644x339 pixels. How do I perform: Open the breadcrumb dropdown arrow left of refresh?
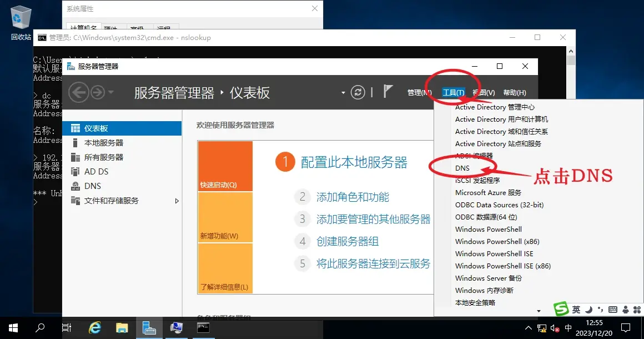[x=343, y=93]
